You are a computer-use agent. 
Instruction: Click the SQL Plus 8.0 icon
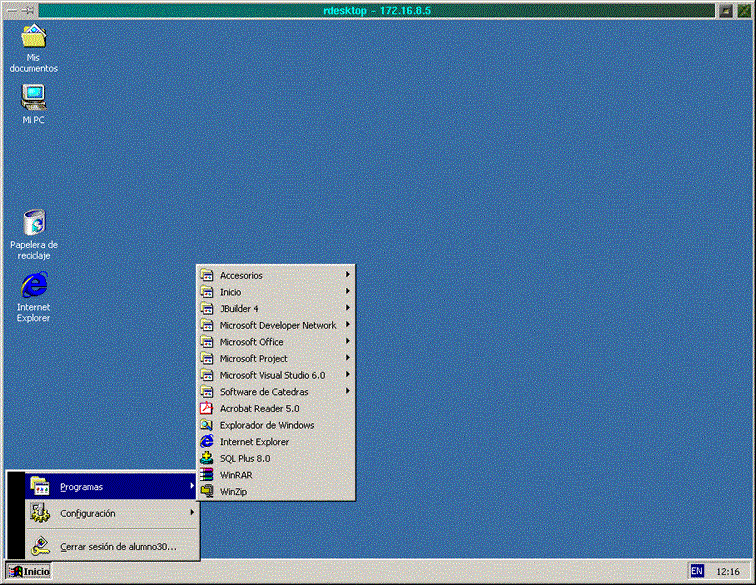[x=207, y=458]
